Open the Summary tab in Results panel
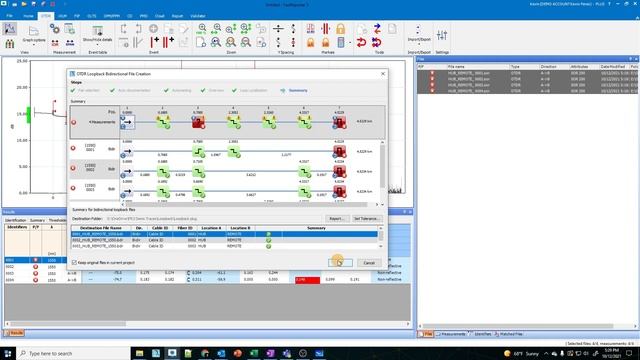 pos(37,220)
